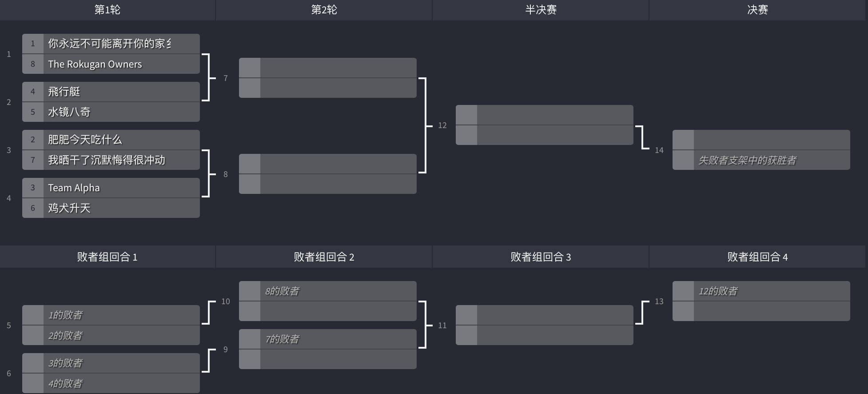Click on team 飛行艇
This screenshot has width=868, height=394.
(64, 92)
